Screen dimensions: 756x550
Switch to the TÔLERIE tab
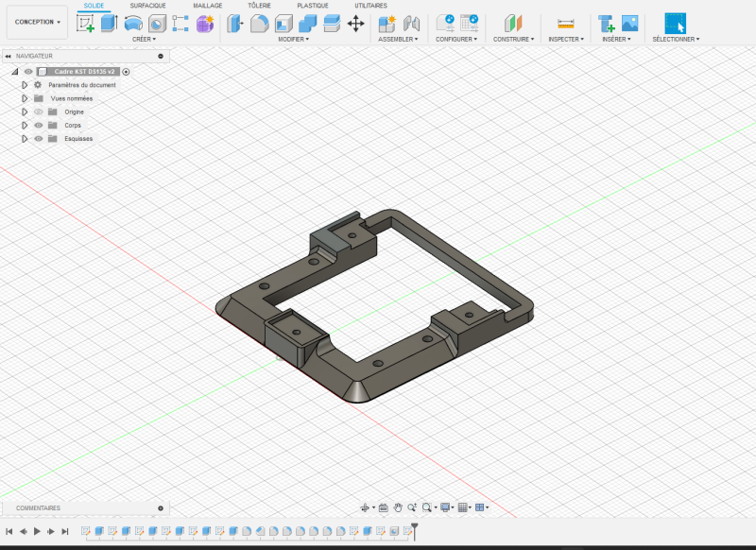(x=259, y=6)
